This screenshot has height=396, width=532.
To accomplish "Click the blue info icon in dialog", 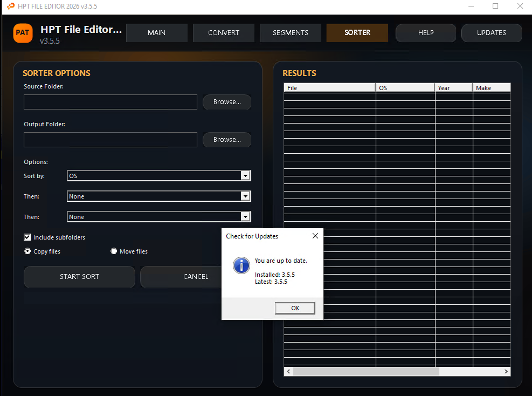I will tap(241, 265).
